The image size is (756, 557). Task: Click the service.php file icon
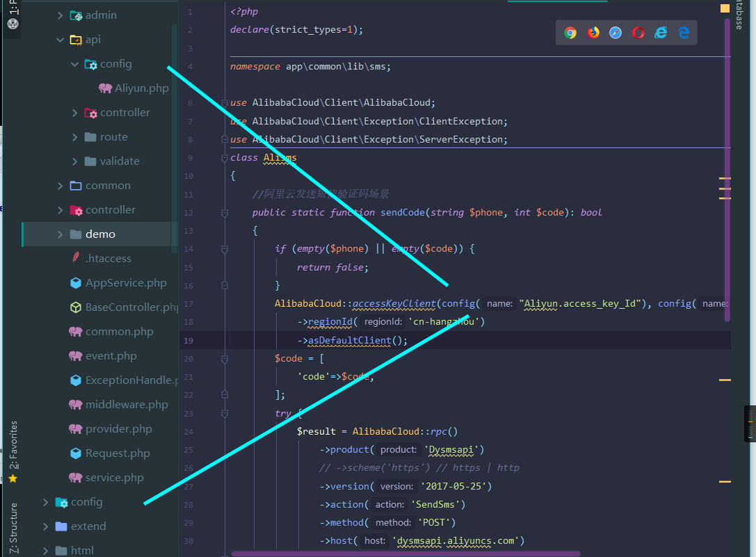[76, 478]
